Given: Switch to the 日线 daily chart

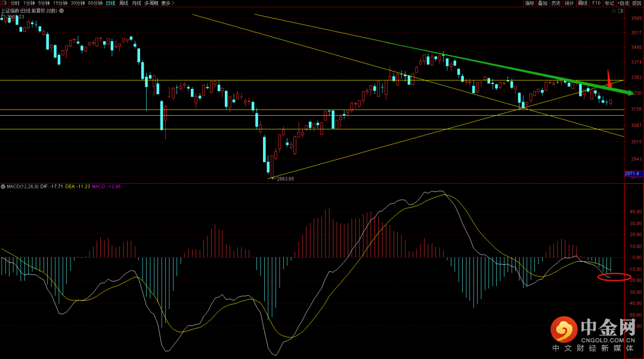Looking at the screenshot, I should (110, 3).
